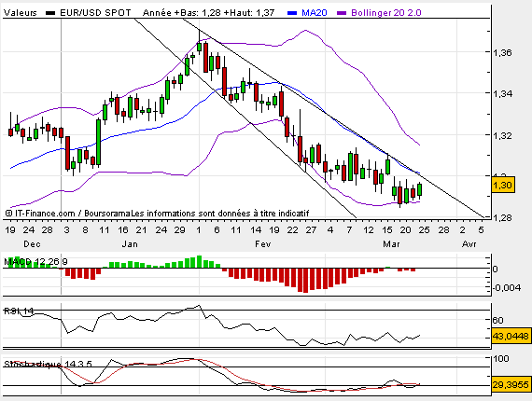Click the RSI '60' scale value
This screenshot has height=401, width=532.
pyautogui.click(x=497, y=320)
